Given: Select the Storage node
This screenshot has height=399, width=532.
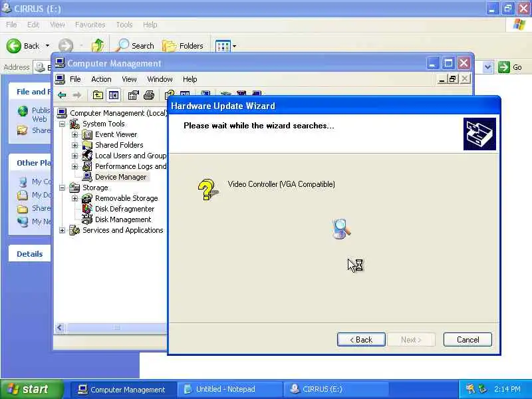Looking at the screenshot, I should pos(95,188).
